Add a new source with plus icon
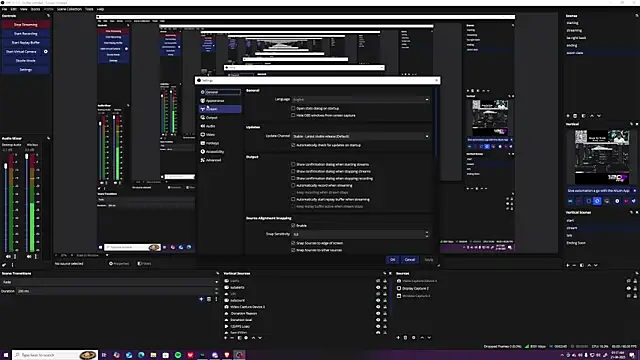 [x=398, y=338]
